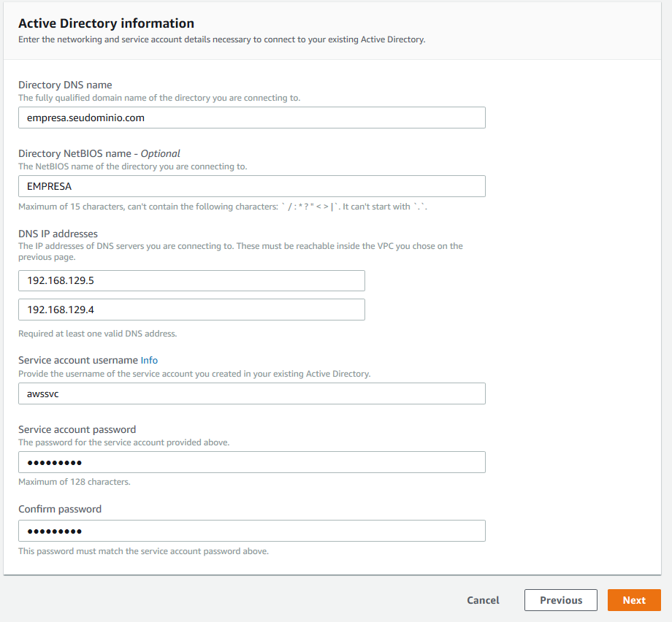Click the Service account username label text

[x=78, y=360]
